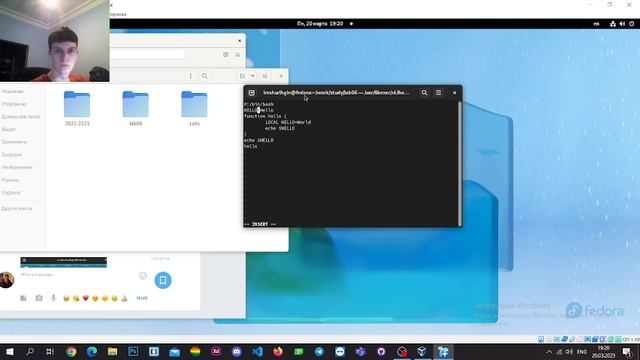Insert the thumbs up emoji
640x360 pixels.
click(x=124, y=298)
